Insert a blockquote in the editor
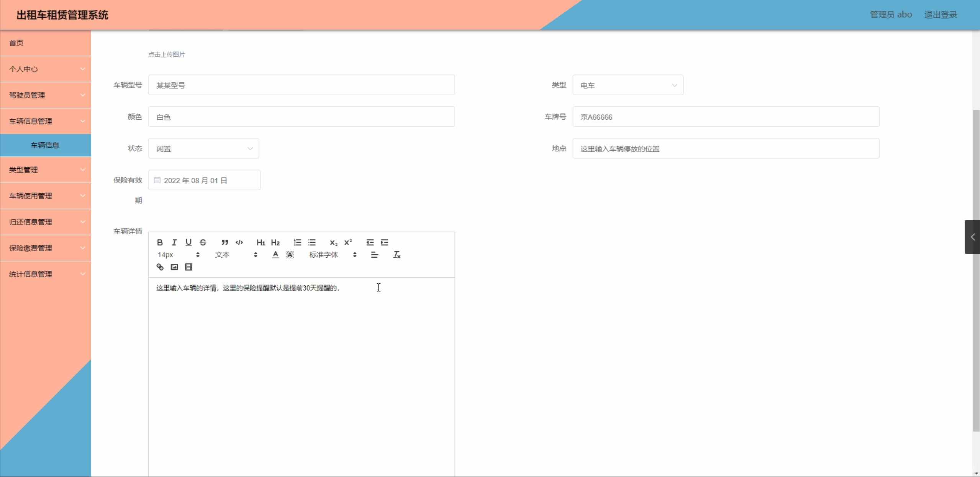This screenshot has width=980, height=477. point(225,242)
